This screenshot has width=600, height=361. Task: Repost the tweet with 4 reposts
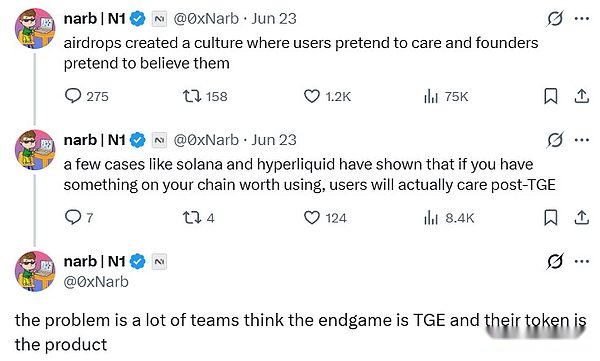[191, 218]
